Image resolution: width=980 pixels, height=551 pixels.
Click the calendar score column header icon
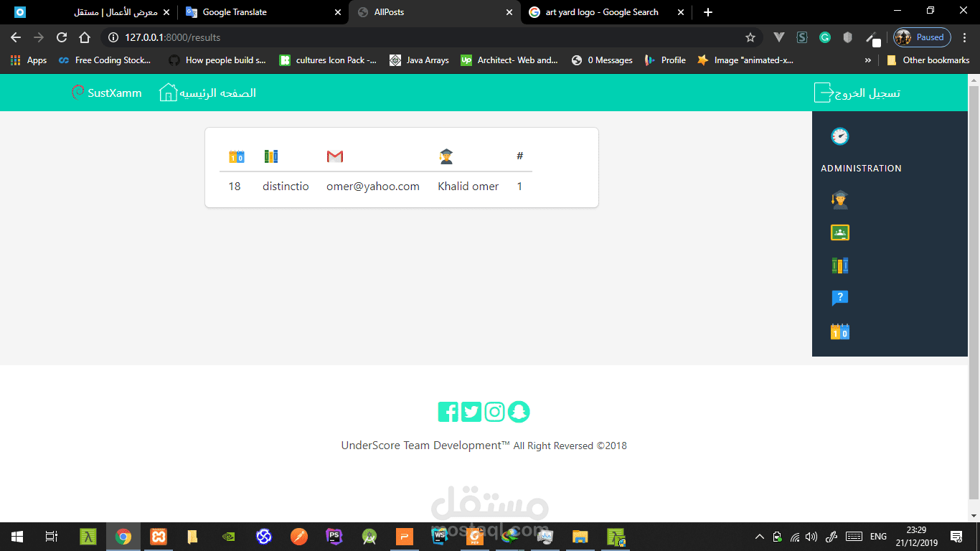tap(237, 156)
